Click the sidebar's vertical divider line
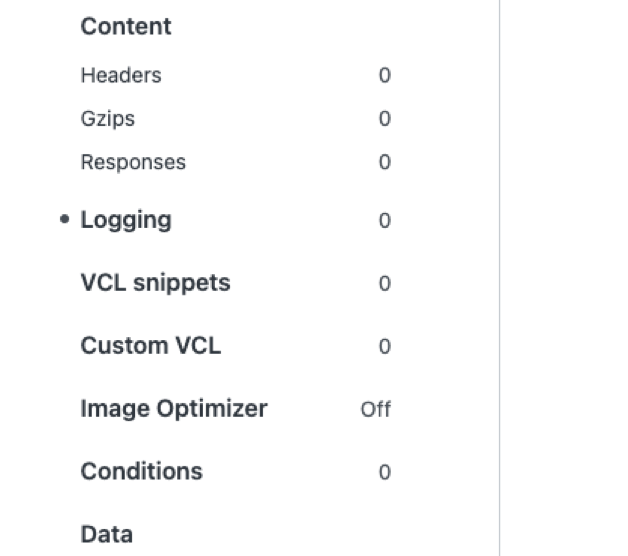 (499, 278)
